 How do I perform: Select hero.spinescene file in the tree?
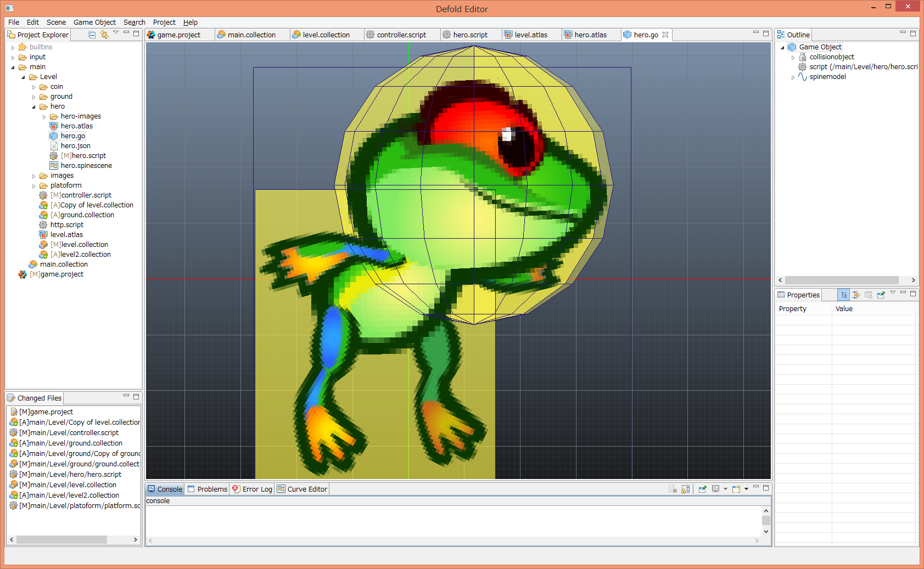tap(86, 166)
